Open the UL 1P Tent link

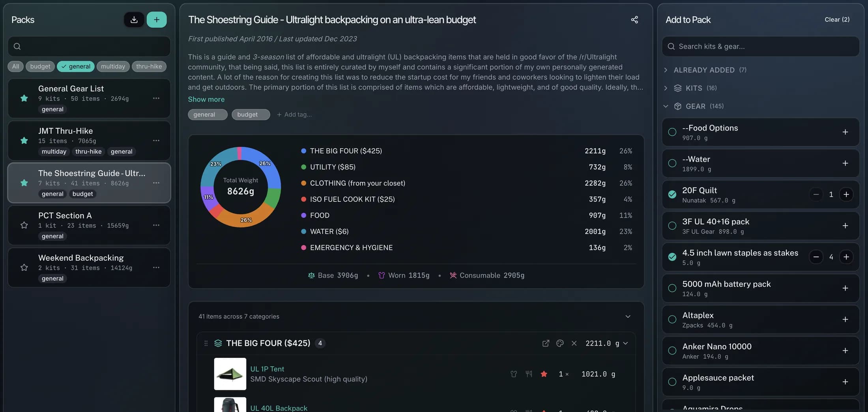pyautogui.click(x=267, y=369)
